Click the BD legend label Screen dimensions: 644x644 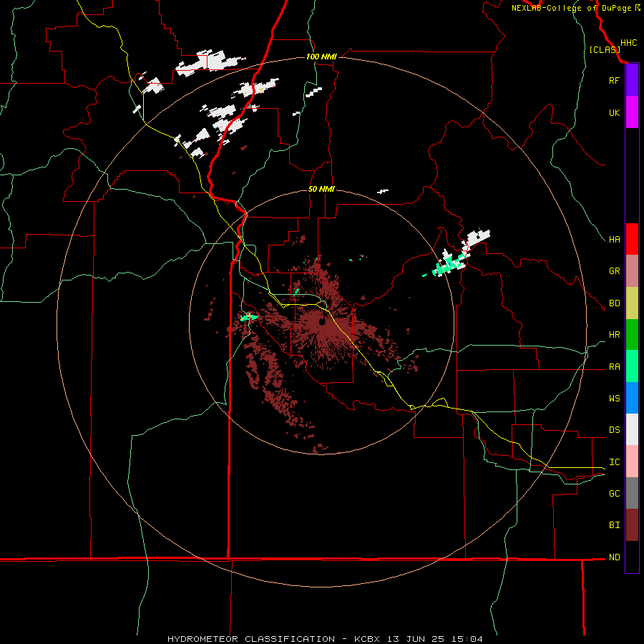click(x=614, y=303)
